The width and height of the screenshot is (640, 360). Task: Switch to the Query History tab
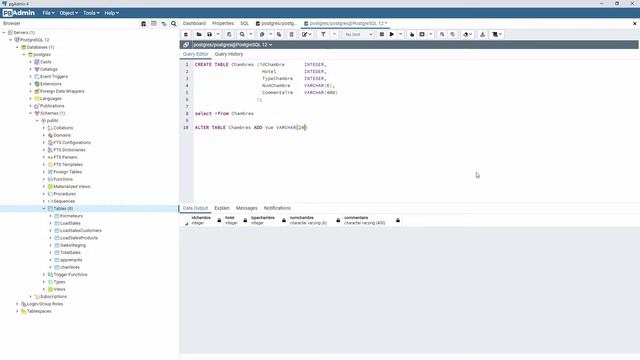coord(229,54)
